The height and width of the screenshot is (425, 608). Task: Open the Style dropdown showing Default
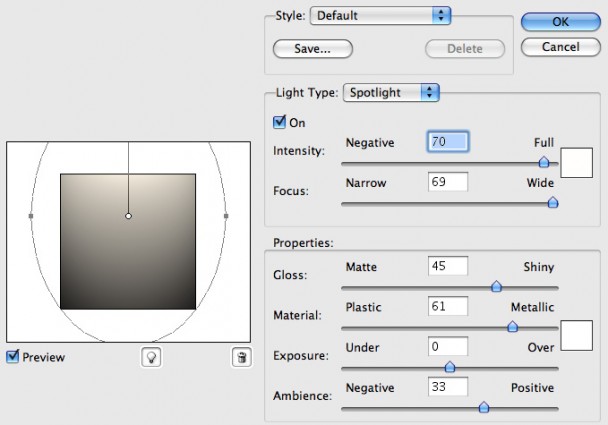380,16
